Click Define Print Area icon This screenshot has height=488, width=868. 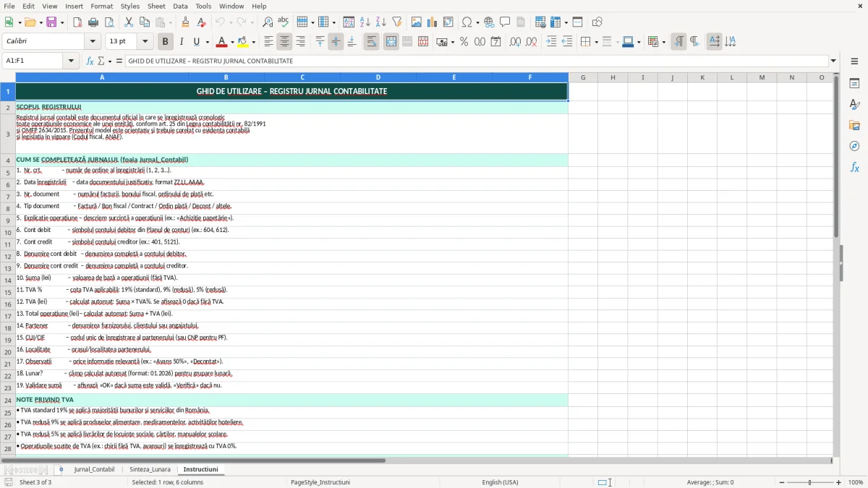coord(540,22)
